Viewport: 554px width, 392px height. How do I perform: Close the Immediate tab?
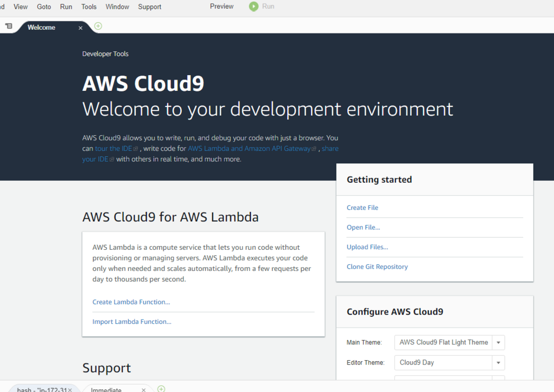(143, 390)
